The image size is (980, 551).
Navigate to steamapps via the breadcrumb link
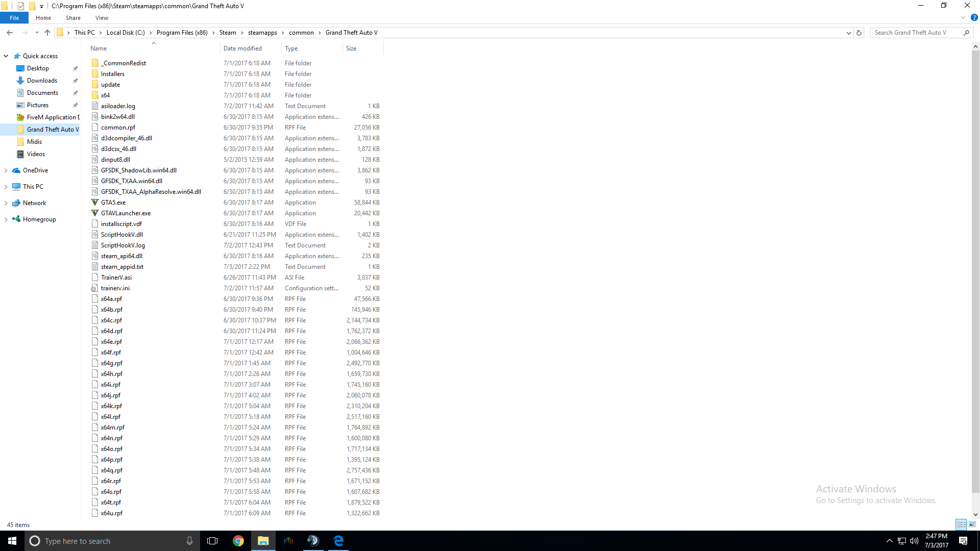point(263,32)
